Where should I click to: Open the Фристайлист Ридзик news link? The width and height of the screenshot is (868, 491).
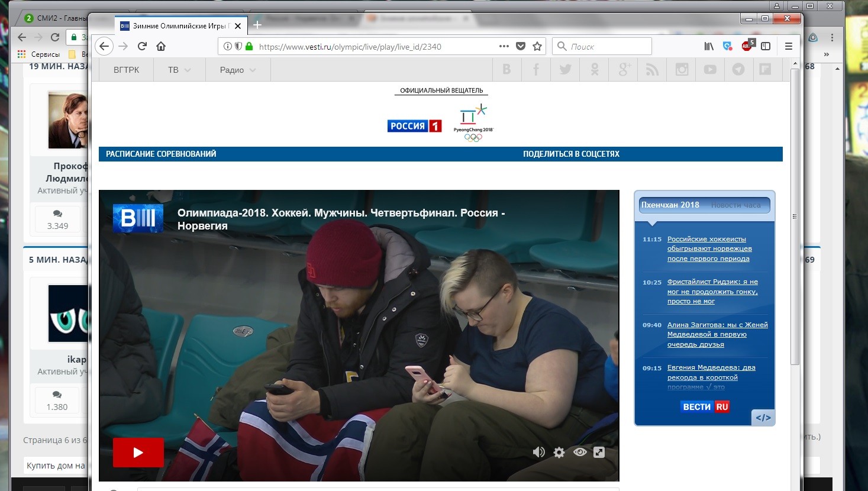pos(712,292)
